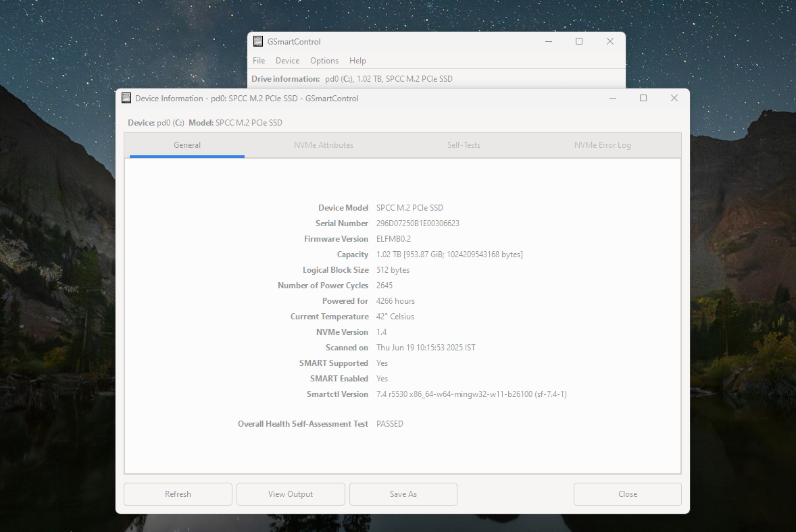Click the PASSED health assessment value
Image resolution: width=796 pixels, height=532 pixels.
pos(390,424)
